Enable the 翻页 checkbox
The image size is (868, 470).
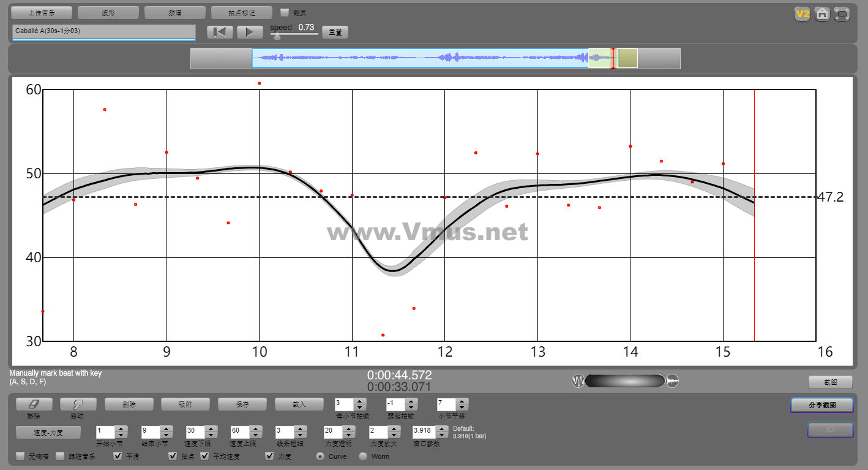coord(285,12)
